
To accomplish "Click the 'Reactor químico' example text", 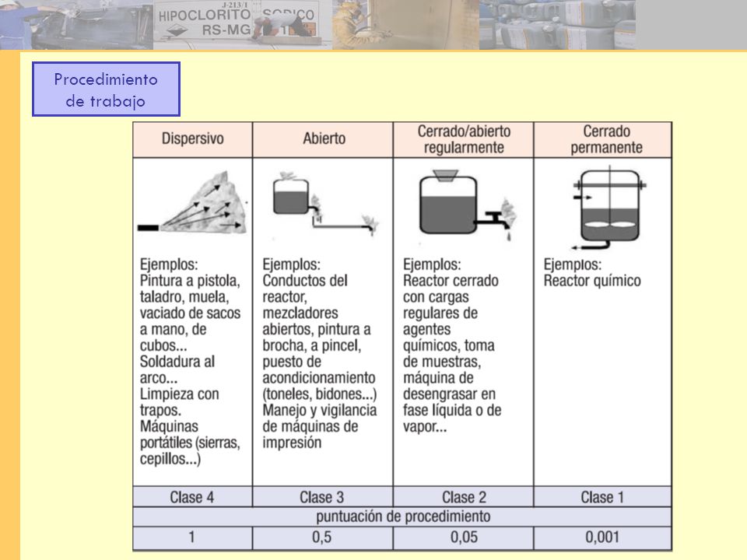I will pos(592,281).
